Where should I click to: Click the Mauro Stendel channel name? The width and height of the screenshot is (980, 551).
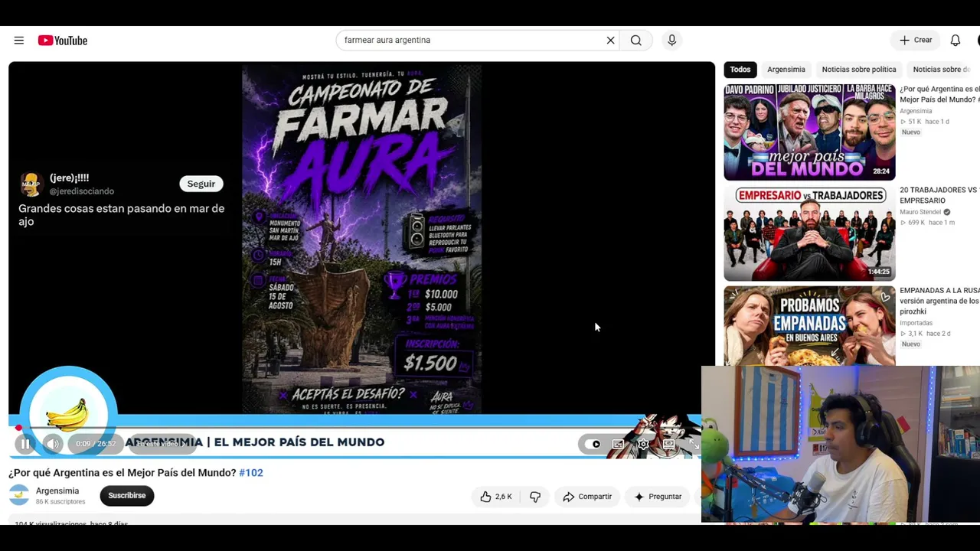[x=920, y=212]
